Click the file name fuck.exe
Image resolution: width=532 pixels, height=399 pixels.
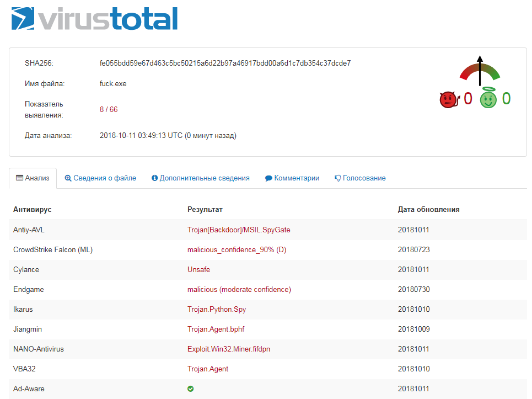(x=113, y=83)
